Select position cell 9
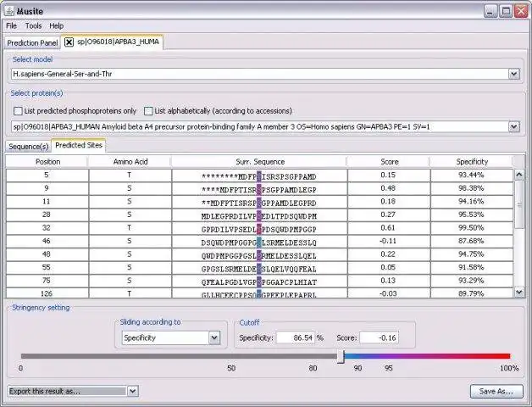The image size is (532, 407). tap(47, 188)
